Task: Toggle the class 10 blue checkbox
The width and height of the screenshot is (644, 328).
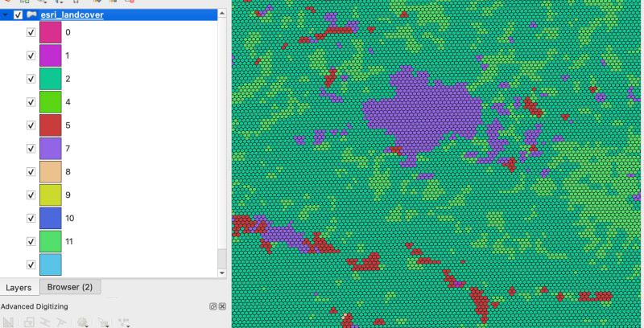Action: [31, 218]
